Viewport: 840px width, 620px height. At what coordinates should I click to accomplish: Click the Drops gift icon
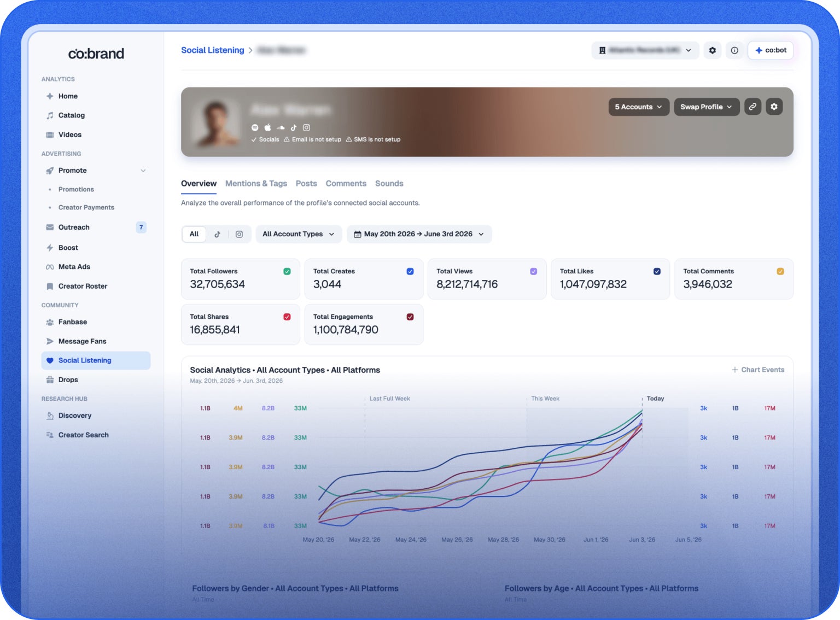(x=50, y=380)
